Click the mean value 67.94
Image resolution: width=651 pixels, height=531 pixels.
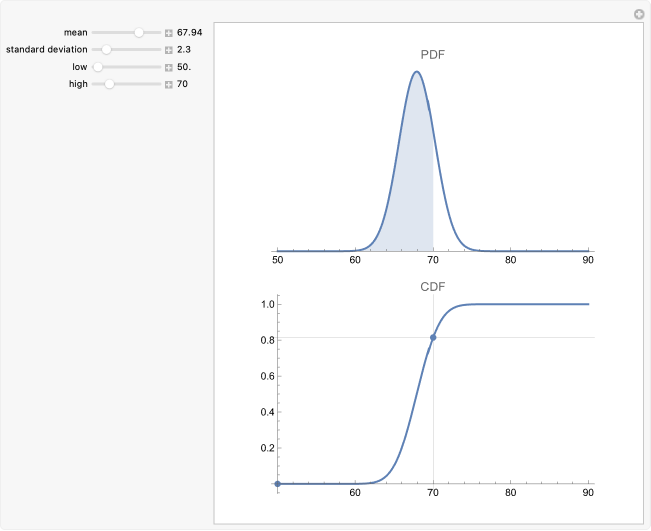[x=189, y=33]
